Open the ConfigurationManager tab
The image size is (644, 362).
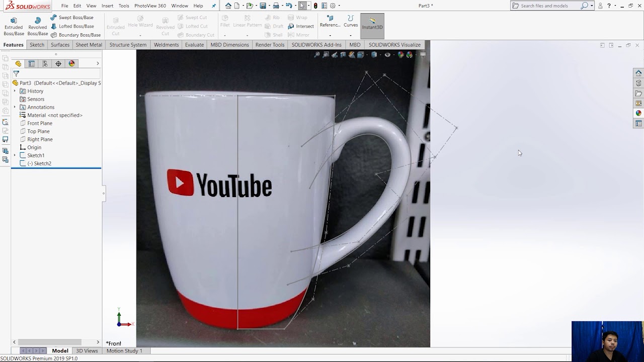click(x=45, y=63)
